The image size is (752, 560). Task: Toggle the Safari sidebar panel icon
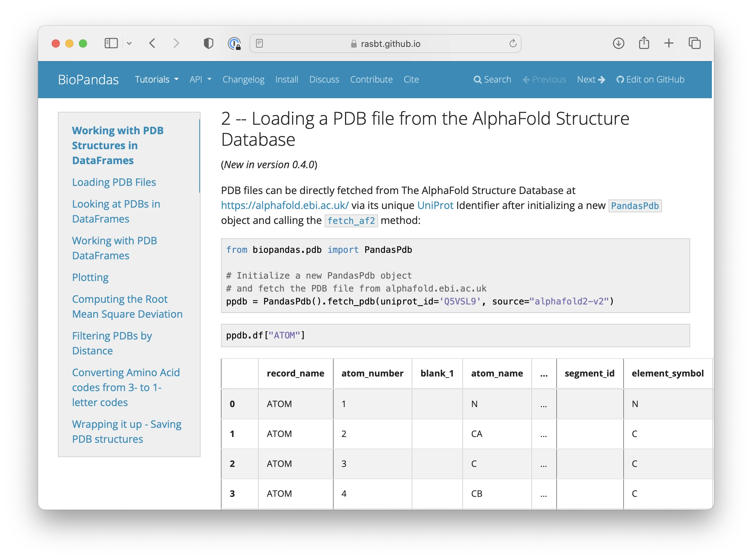[x=111, y=43]
